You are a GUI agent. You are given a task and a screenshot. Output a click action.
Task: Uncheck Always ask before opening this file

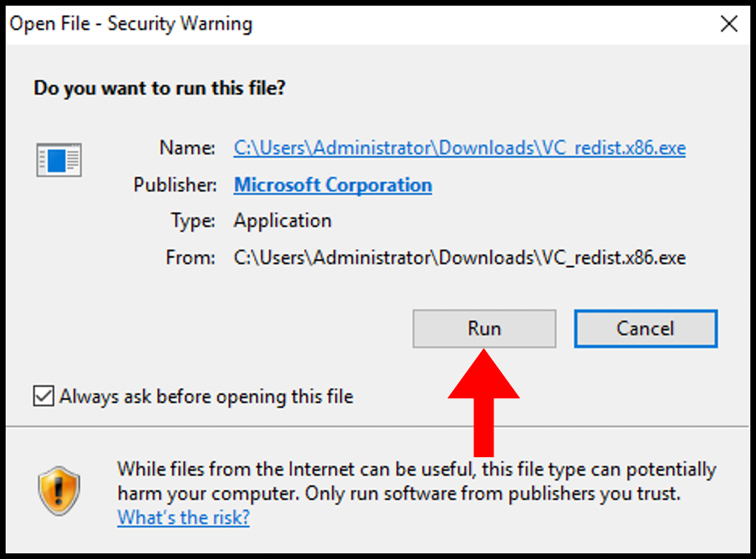(44, 396)
